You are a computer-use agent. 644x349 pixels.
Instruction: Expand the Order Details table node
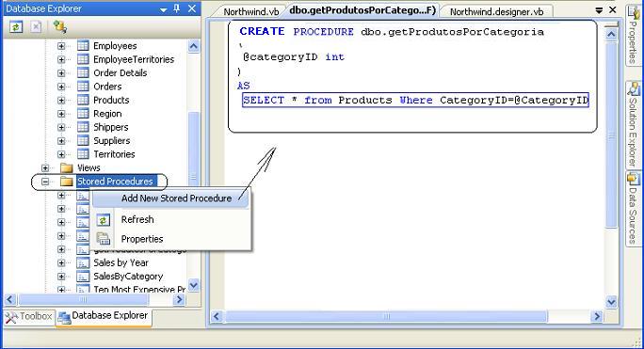tap(61, 73)
